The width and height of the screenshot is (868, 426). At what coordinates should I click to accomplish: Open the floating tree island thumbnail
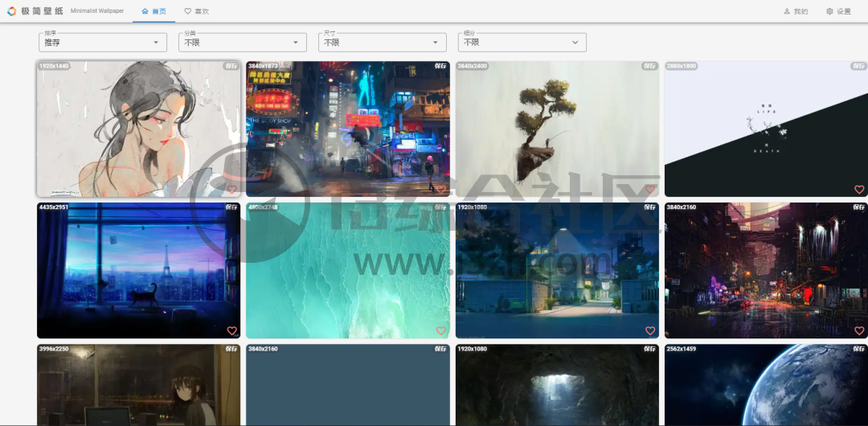(557, 129)
